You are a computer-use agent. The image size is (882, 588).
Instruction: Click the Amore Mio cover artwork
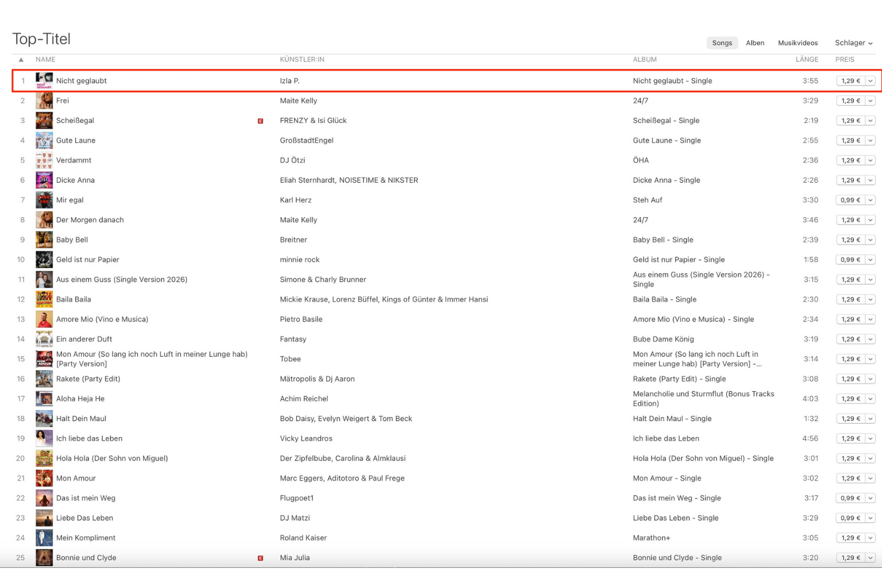pos(44,319)
